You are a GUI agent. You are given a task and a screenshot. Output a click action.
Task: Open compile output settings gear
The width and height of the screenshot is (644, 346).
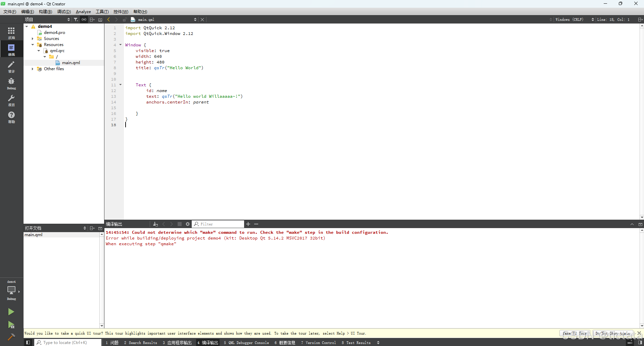[x=187, y=224]
